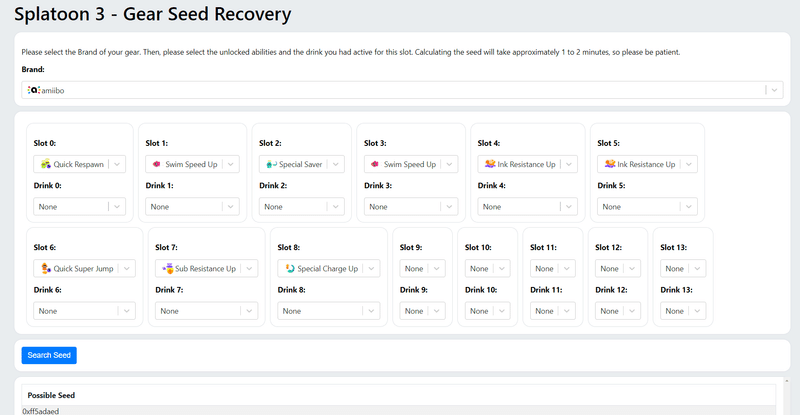Viewport: 800px width, 415px height.
Task: Expand the Slot 6 Quick Super Jump chevron
Action: pos(127,268)
